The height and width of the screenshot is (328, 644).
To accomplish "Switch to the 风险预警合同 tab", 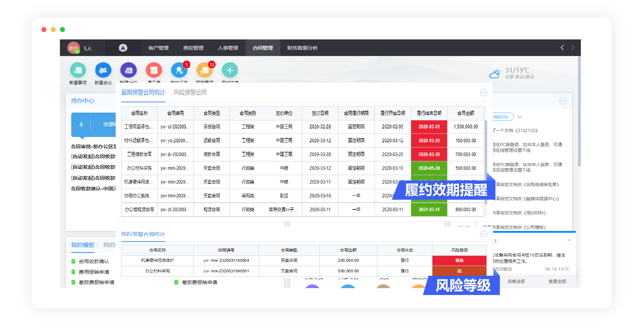I will [x=190, y=92].
